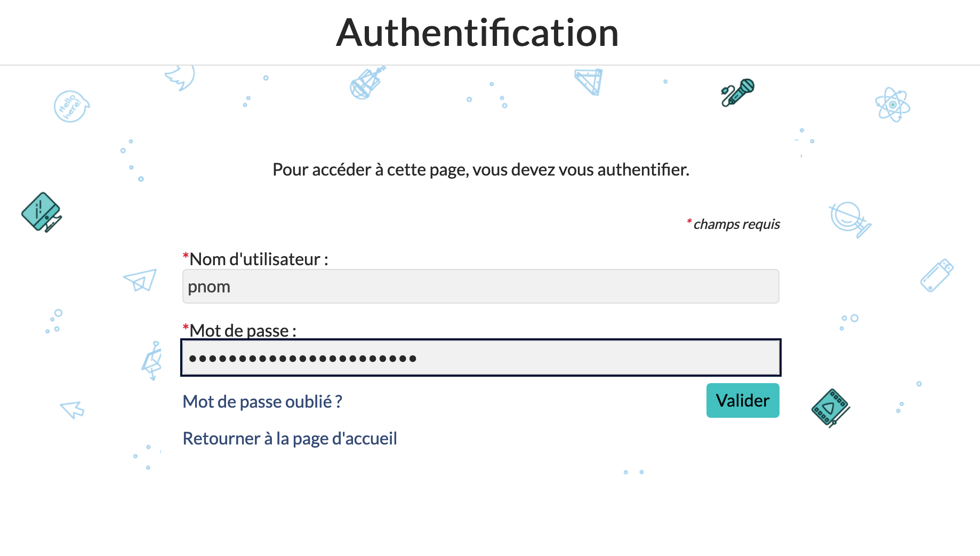Click the guitar icon
The height and width of the screenshot is (556, 980).
click(367, 83)
